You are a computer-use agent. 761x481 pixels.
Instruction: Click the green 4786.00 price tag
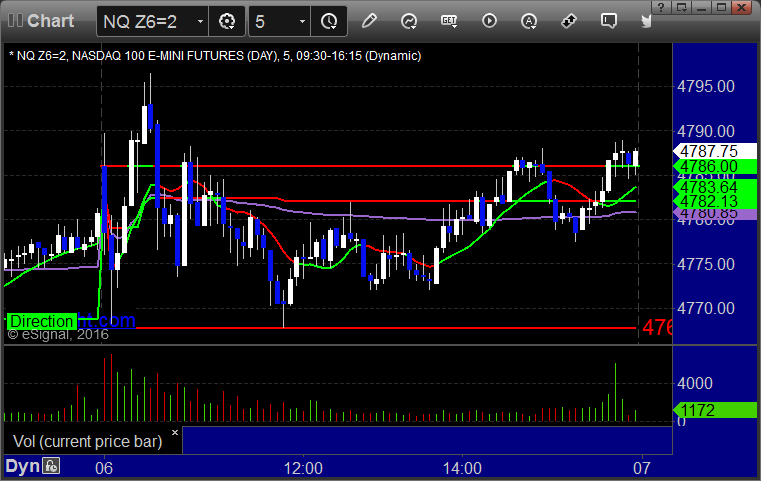pyautogui.click(x=714, y=166)
